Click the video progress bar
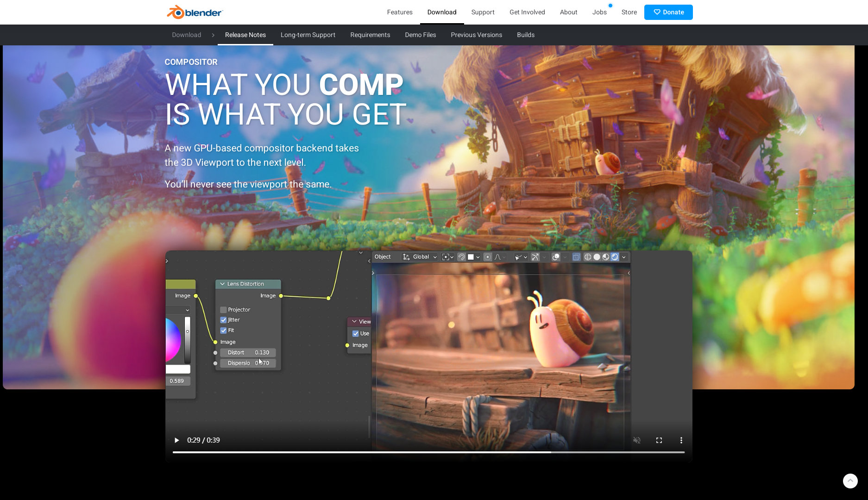868x500 pixels. point(428,452)
